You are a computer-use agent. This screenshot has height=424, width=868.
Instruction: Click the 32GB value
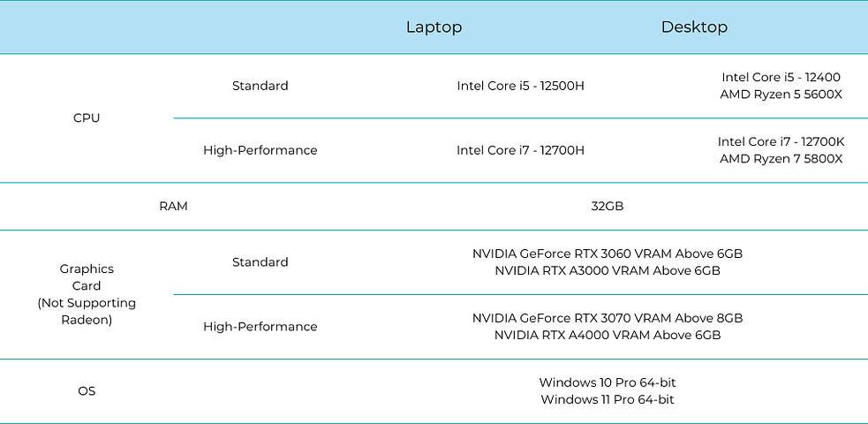(x=608, y=206)
